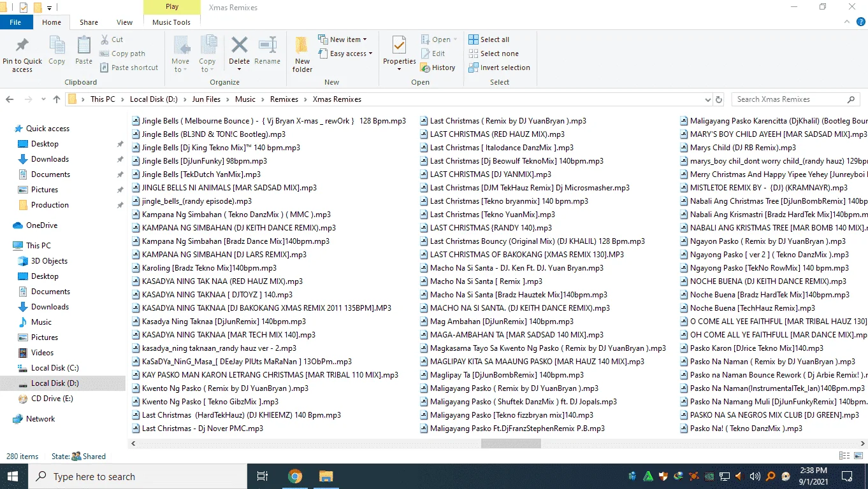868x489 pixels.
Task: Click the Cut scissors command
Action: 112,39
